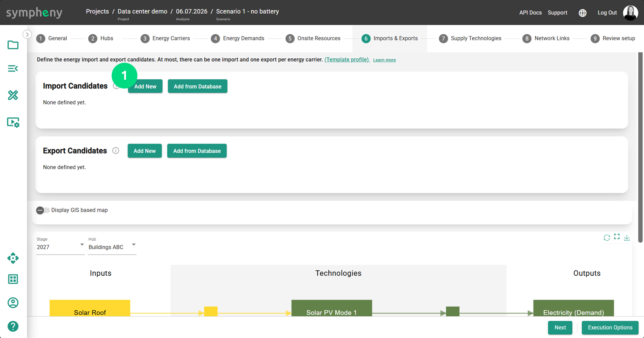644x338 pixels.
Task: Refresh the energy flow diagram
Action: tap(607, 238)
